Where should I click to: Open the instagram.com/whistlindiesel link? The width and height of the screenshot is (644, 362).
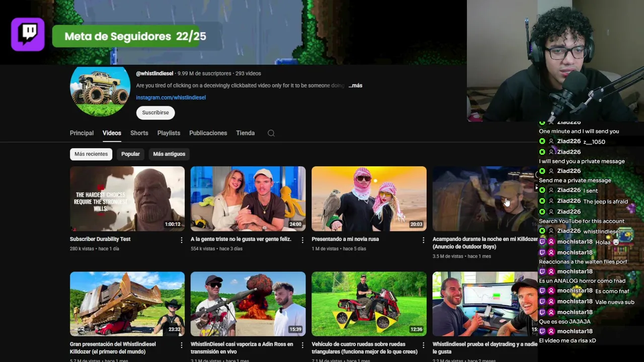171,98
